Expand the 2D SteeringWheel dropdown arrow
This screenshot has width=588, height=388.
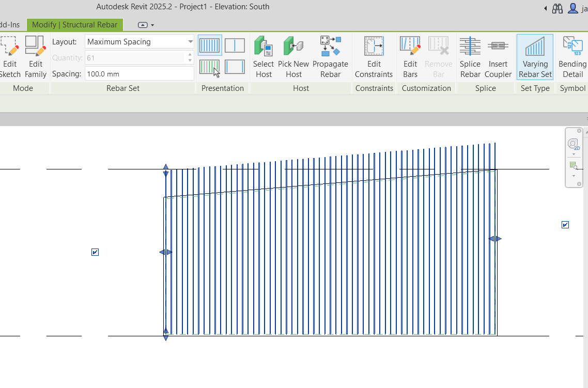pos(573,154)
